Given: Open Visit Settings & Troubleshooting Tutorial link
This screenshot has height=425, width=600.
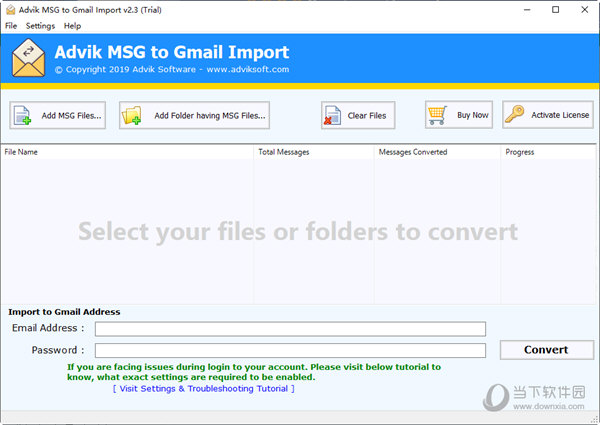Looking at the screenshot, I should pyautogui.click(x=204, y=389).
